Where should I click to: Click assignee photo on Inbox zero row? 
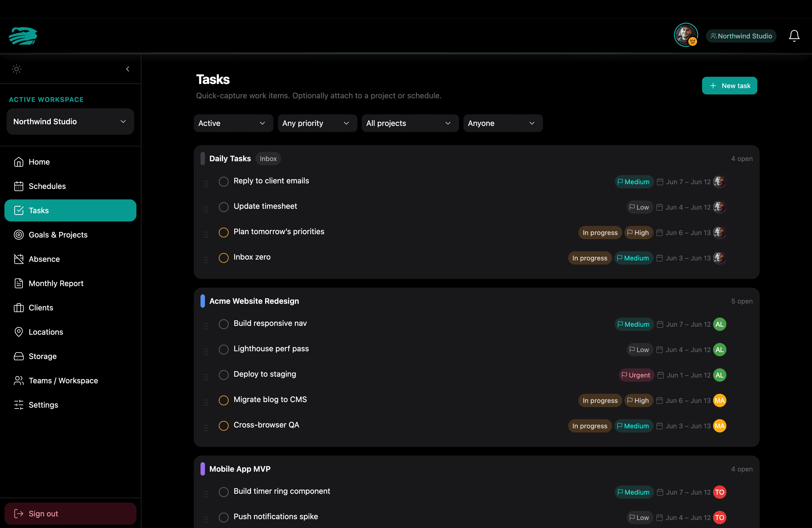click(x=719, y=258)
